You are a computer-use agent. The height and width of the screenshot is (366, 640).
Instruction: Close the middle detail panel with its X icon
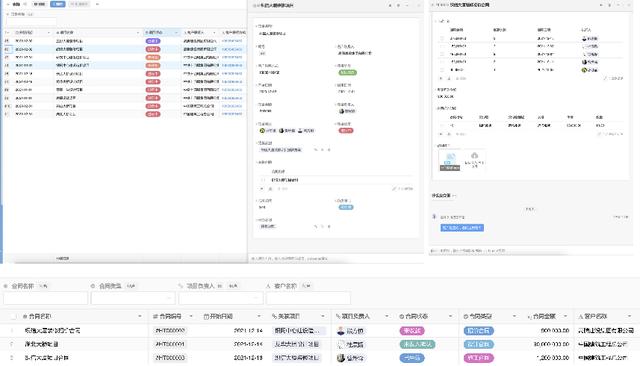point(418,6)
